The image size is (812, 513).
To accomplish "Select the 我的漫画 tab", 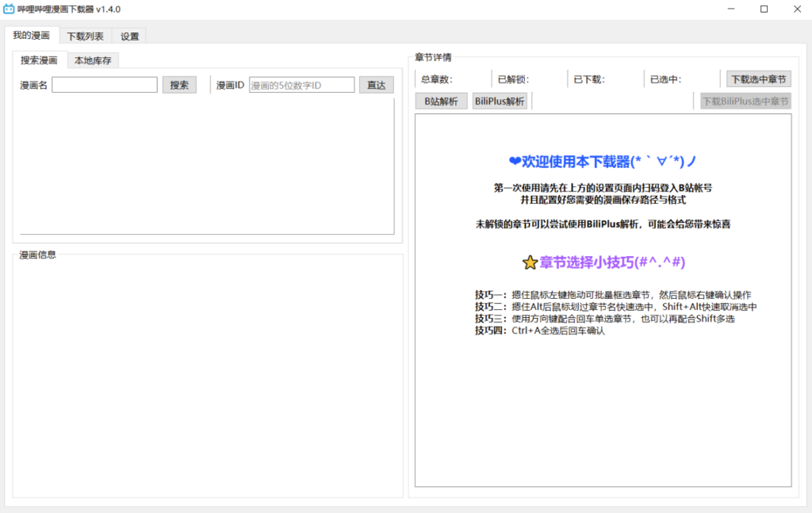I will coord(33,36).
